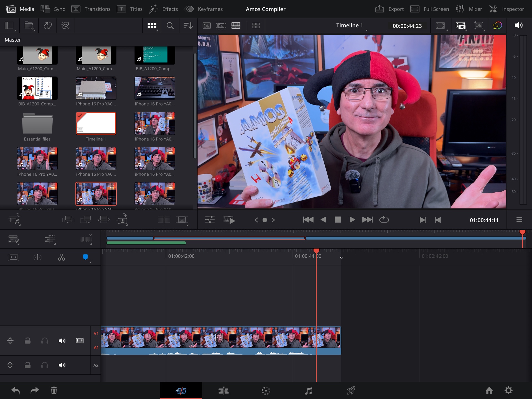Open the Transitions tab
Viewport: 532px width, 399px height.
91,9
